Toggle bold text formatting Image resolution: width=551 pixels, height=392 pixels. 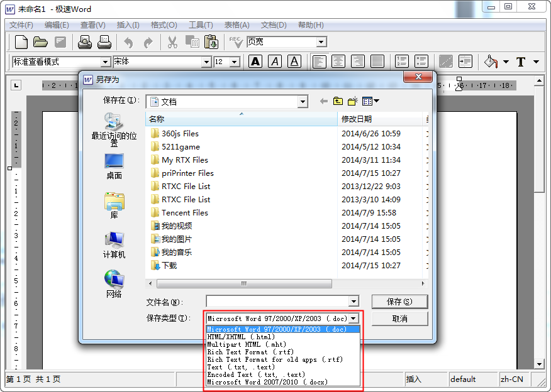[255, 62]
